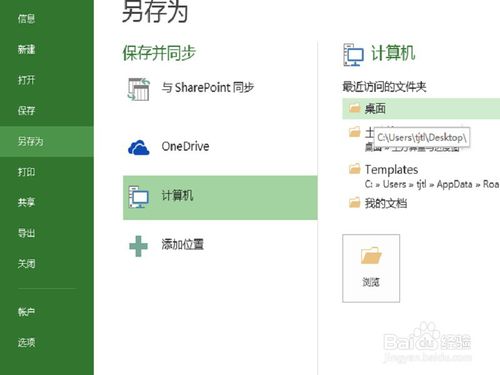Click the 我的文档 folder icon
This screenshot has width=500, height=375.
click(x=354, y=202)
